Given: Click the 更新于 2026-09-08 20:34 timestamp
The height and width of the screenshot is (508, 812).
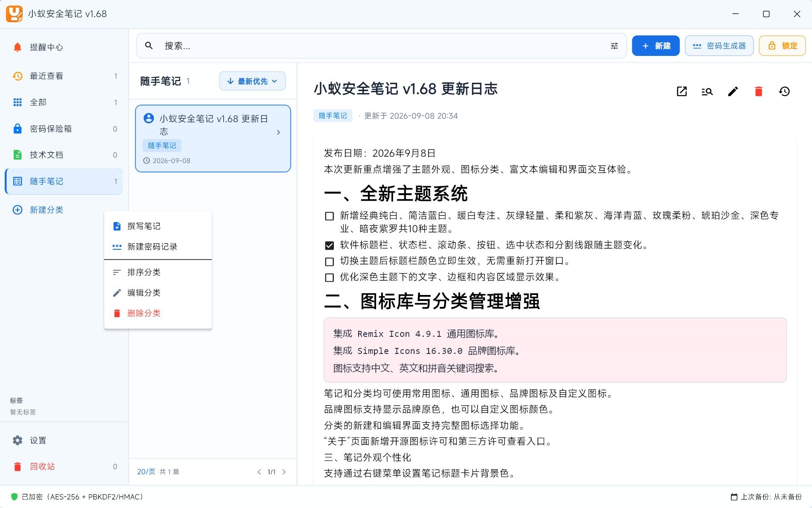Looking at the screenshot, I should (411, 116).
